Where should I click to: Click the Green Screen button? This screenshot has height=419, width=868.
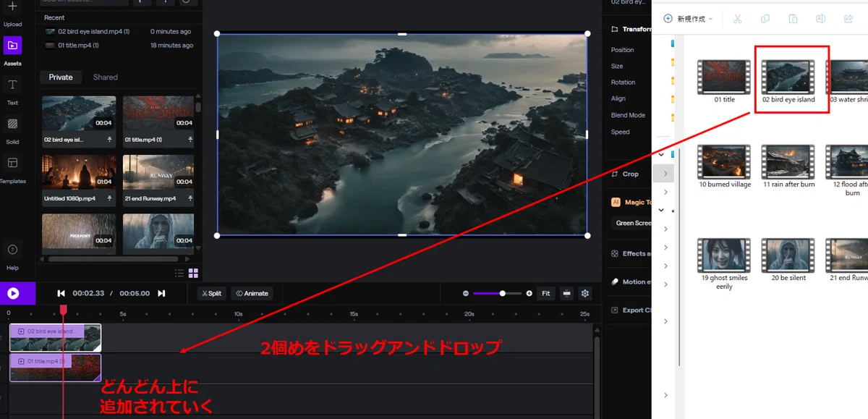[632, 223]
